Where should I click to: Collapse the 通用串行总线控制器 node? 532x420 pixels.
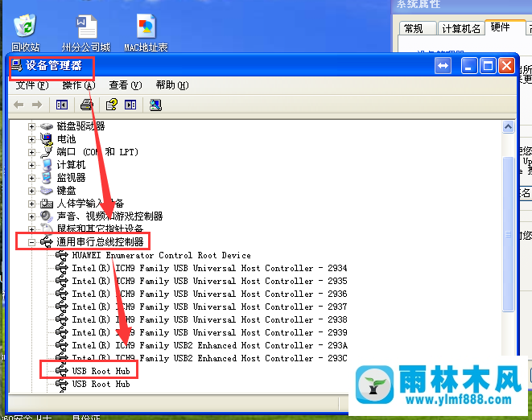[31, 242]
